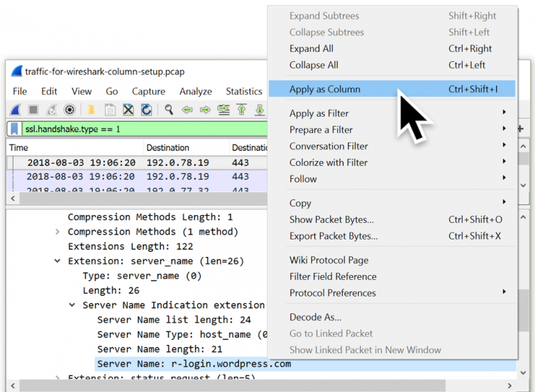
Task: Close the capture file using X icon
Action: tap(128, 110)
